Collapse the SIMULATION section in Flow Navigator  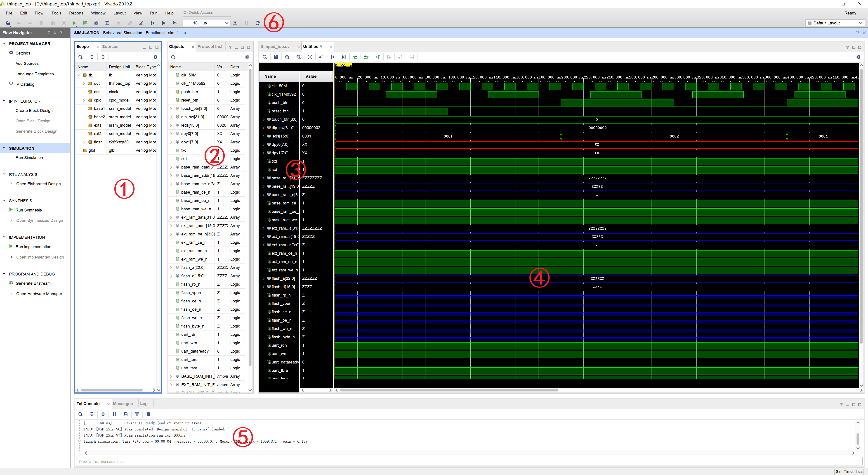click(x=4, y=148)
